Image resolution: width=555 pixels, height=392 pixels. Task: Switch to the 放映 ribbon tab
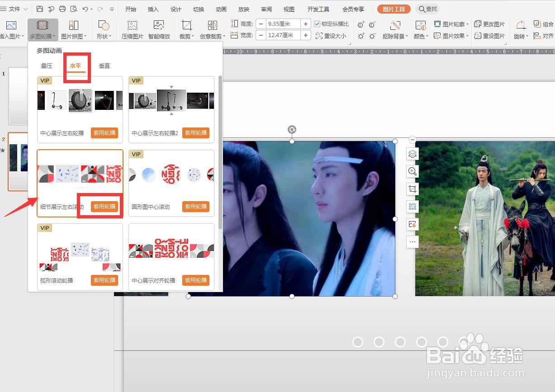click(244, 9)
